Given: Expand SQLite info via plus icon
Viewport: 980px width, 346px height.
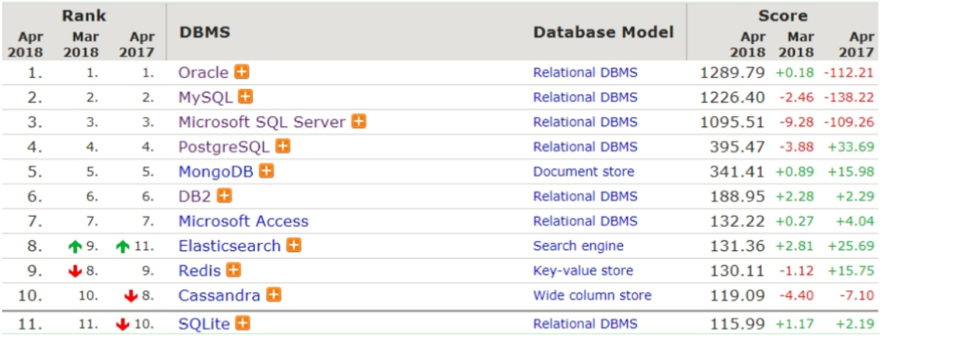Looking at the screenshot, I should [x=243, y=323].
